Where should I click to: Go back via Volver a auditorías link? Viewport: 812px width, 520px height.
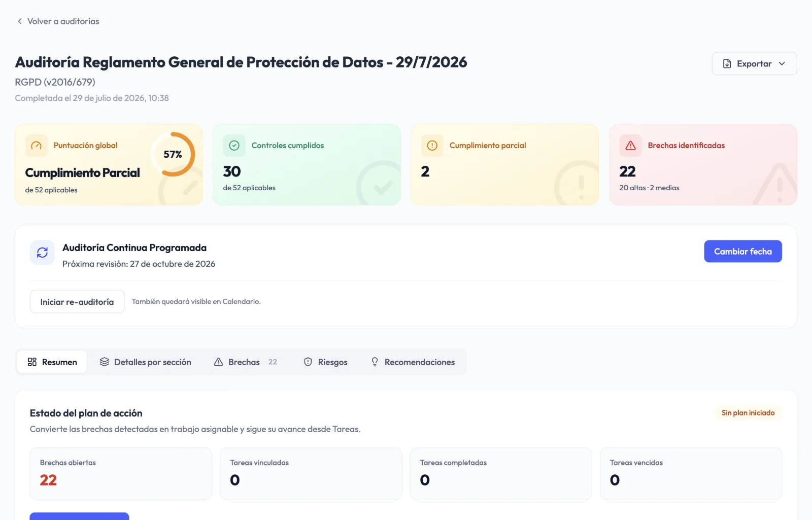click(x=58, y=21)
